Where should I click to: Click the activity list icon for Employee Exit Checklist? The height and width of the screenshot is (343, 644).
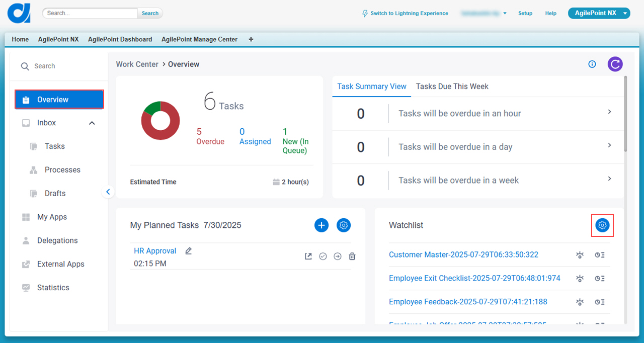click(600, 279)
